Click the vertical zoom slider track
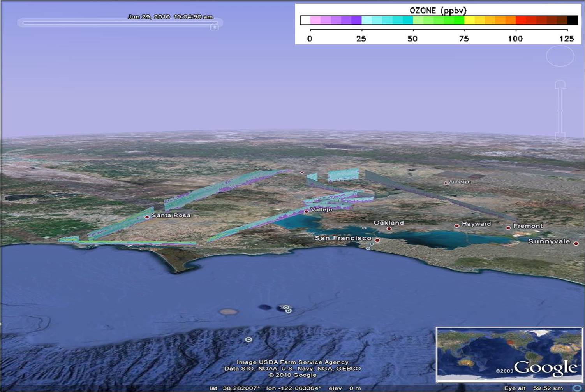The width and height of the screenshot is (585, 392). 560,111
